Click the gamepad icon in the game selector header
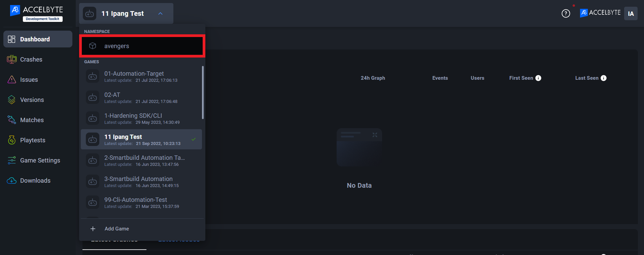This screenshot has width=644, height=255. (90, 13)
